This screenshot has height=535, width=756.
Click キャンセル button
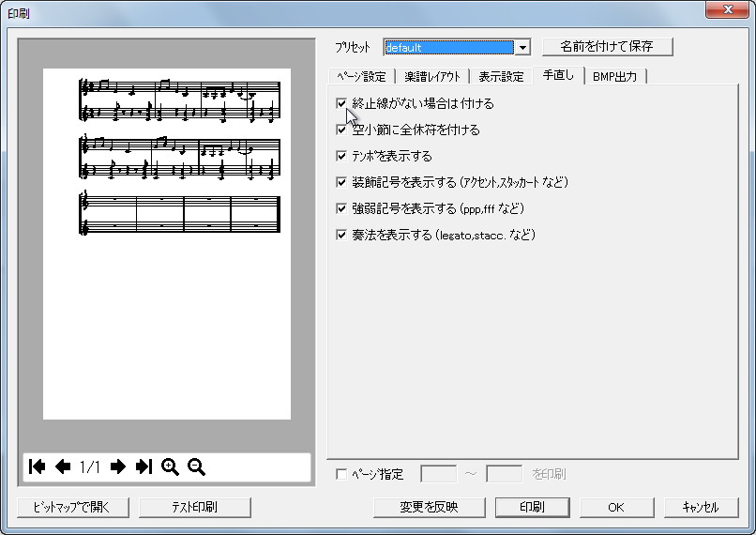pyautogui.click(x=701, y=507)
